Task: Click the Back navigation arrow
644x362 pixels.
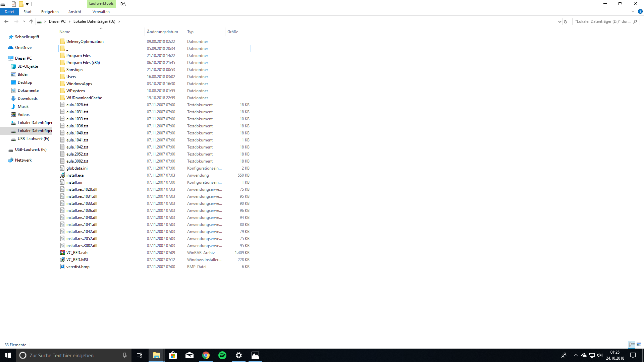Action: pos(6,21)
